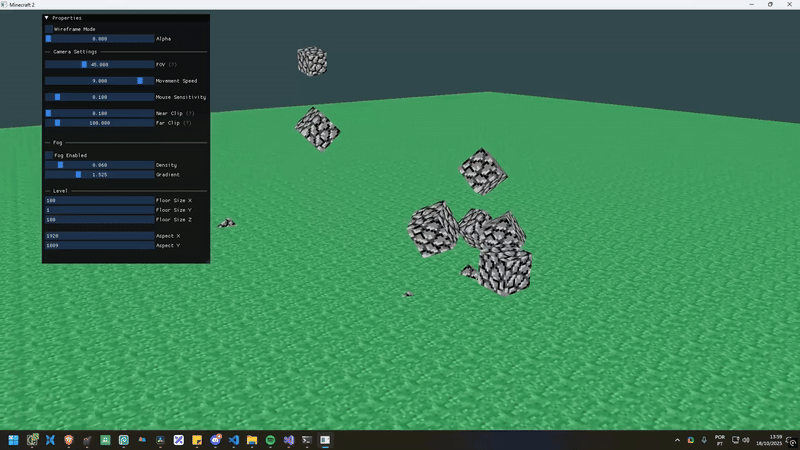Open the volume control in system tray

click(x=747, y=440)
